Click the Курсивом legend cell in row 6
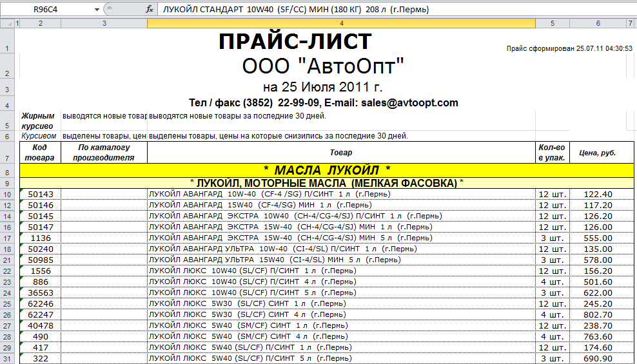Viewport: 637px width, 364px height. click(39, 136)
